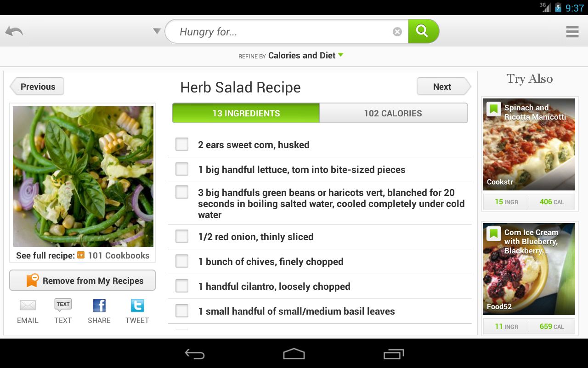This screenshot has width=588, height=368.
Task: Select the 13 Ingredients tab
Action: coord(245,113)
